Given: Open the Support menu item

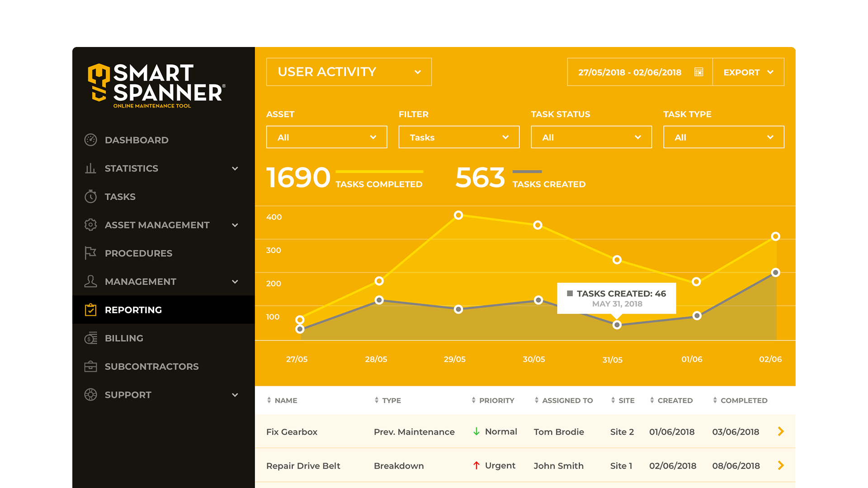Looking at the screenshot, I should tap(128, 394).
